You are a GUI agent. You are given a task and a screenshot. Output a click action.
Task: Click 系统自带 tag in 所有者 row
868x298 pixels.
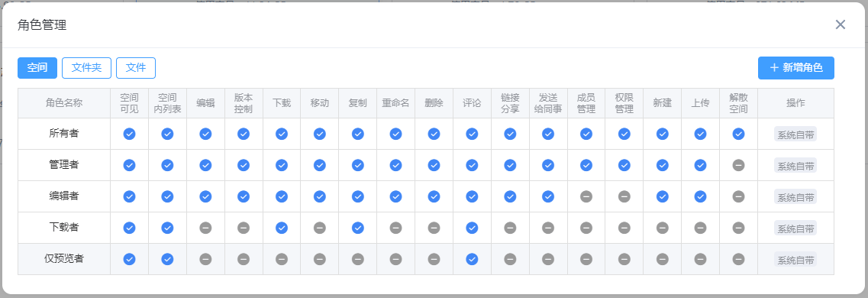tap(795, 134)
